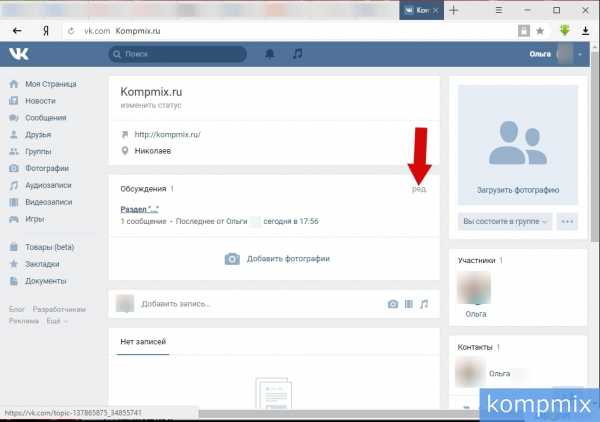Close the VK browser tab
Screen dimensions: 600x422
tap(436, 11)
